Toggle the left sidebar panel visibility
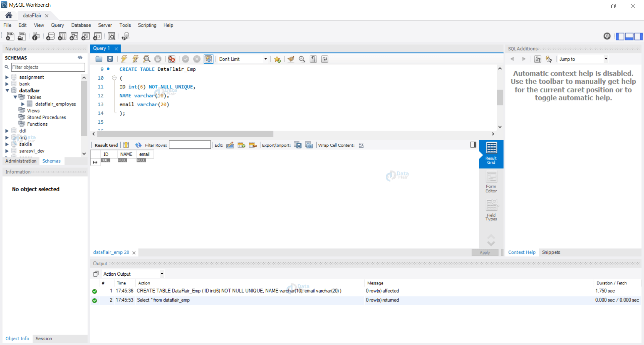The width and height of the screenshot is (644, 345). pos(620,36)
